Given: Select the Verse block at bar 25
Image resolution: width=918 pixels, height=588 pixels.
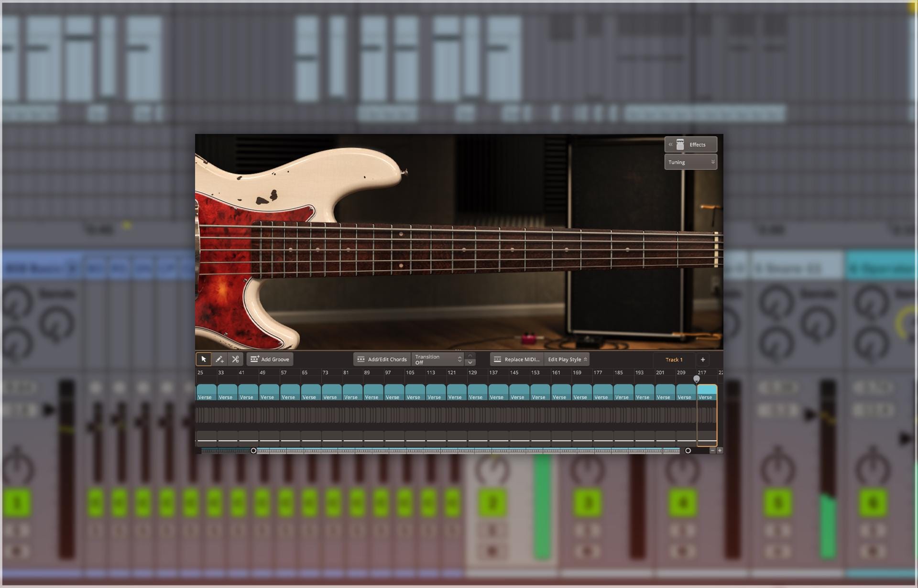Looking at the screenshot, I should pos(206,392).
